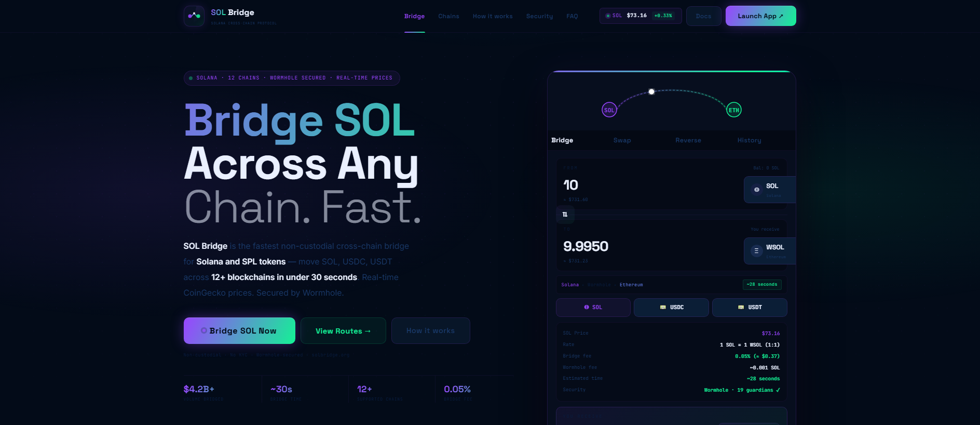Click the SOL price ticker $73.16
Viewport: 980px width, 425px height.
[641, 16]
